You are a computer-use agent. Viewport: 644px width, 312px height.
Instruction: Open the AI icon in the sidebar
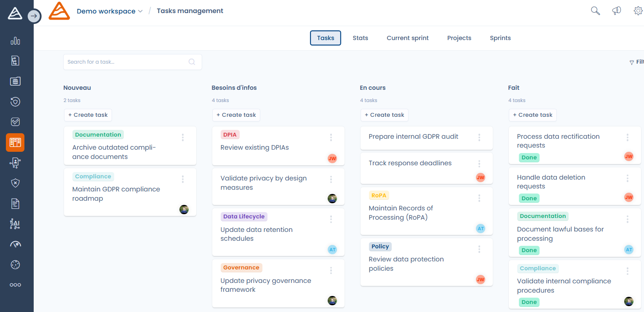coord(15,224)
